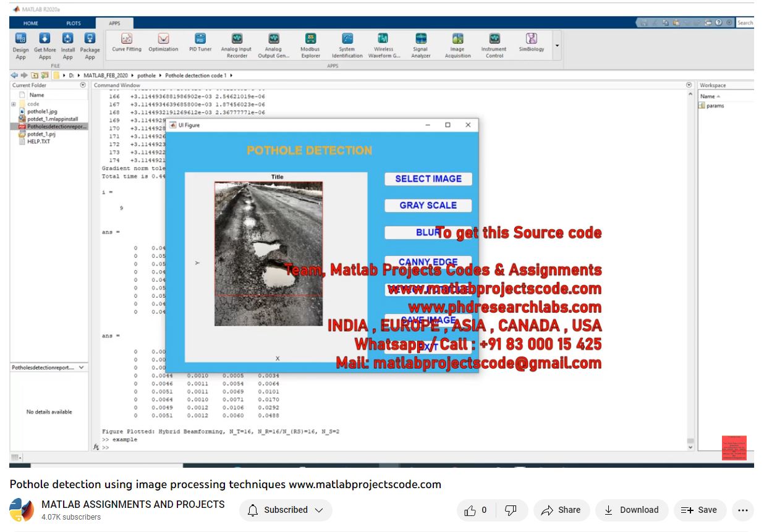Open the Design App tool

pyautogui.click(x=20, y=46)
